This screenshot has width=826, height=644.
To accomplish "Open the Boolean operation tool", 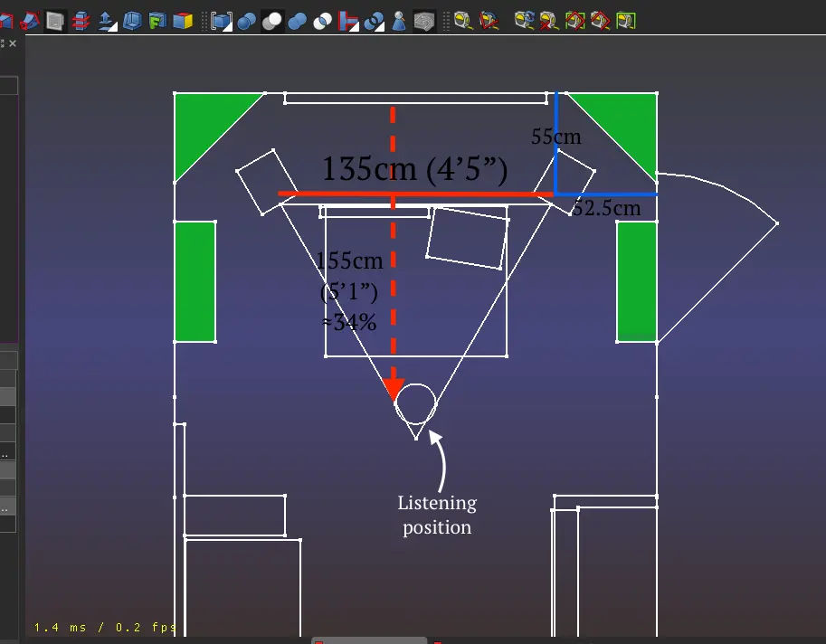I will pyautogui.click(x=247, y=21).
